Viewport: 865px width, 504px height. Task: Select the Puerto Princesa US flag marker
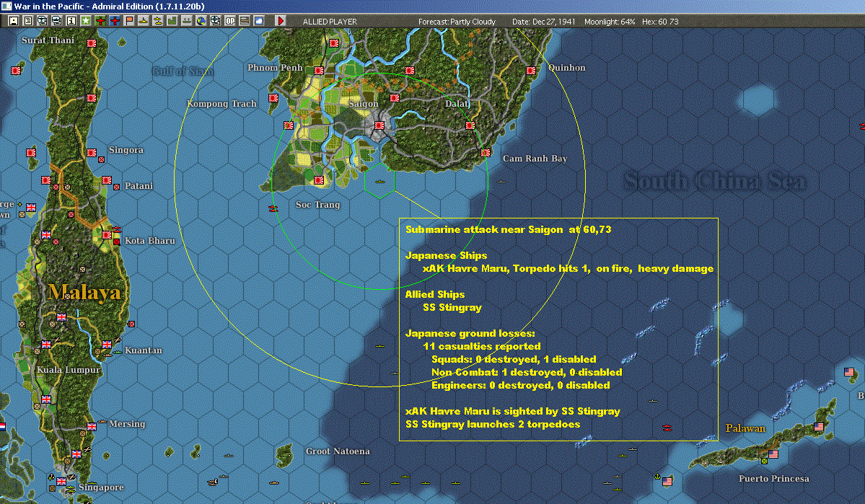(773, 454)
